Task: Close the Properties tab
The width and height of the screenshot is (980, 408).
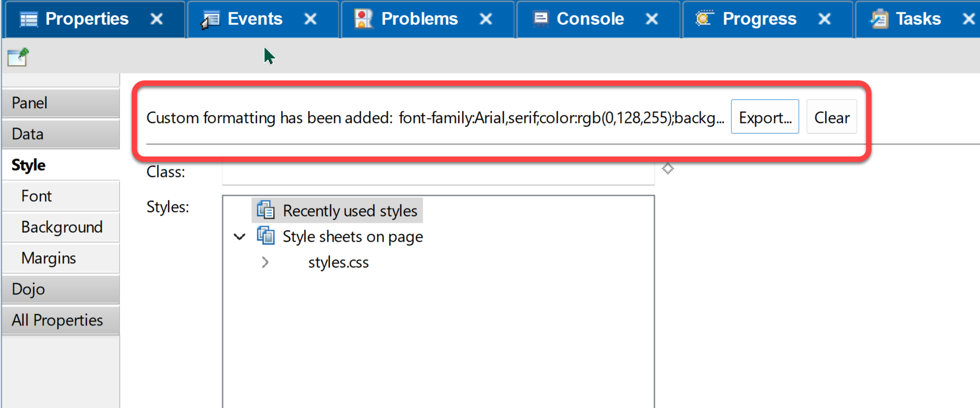Action: [x=156, y=19]
